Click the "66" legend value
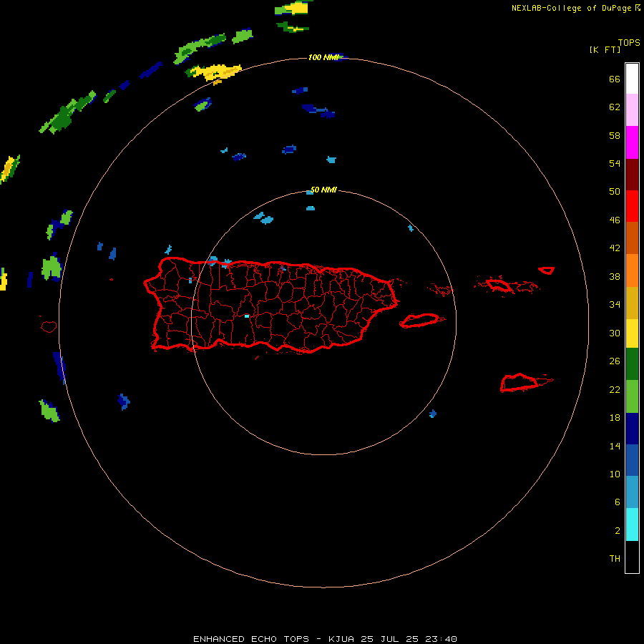This screenshot has height=644, width=644. [615, 79]
